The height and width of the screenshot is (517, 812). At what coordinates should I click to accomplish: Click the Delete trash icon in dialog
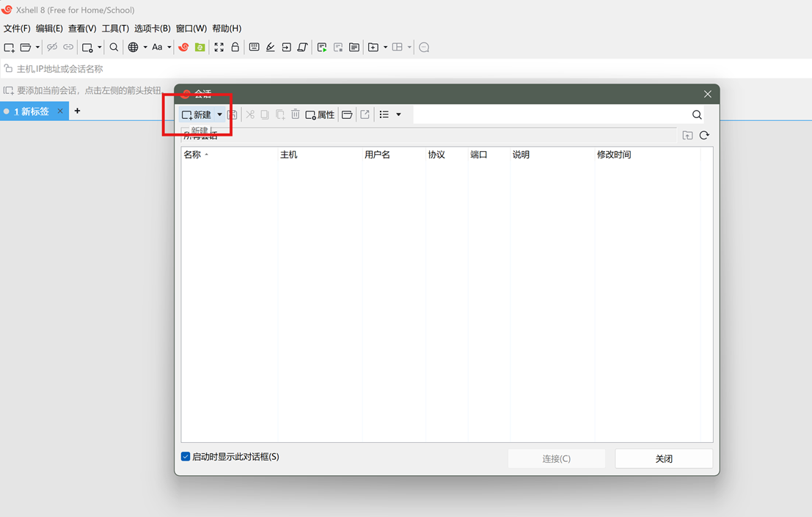coord(295,114)
